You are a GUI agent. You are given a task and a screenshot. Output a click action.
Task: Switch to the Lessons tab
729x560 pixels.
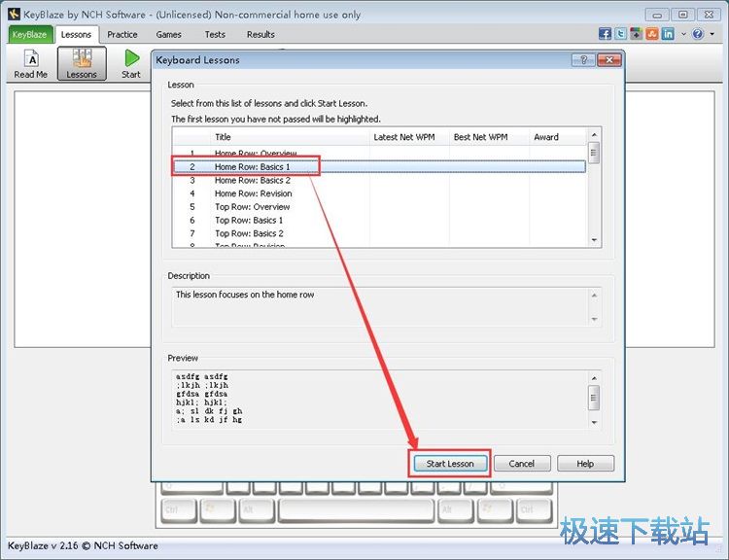(76, 35)
